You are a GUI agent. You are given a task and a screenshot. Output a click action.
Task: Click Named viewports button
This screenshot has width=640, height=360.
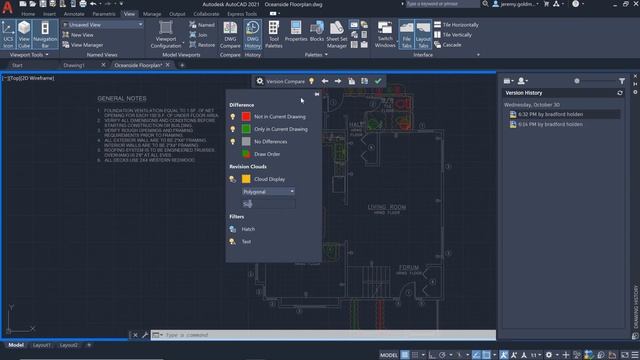202,25
